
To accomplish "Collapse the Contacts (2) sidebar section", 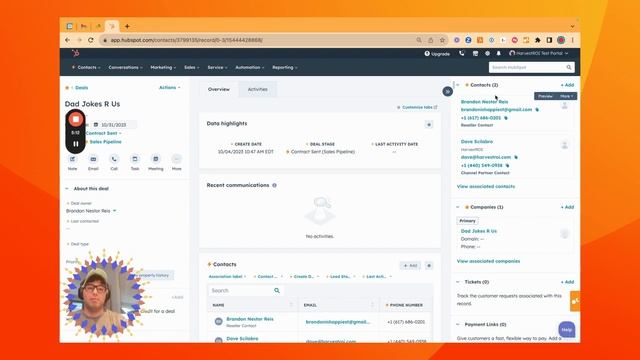I will 458,85.
